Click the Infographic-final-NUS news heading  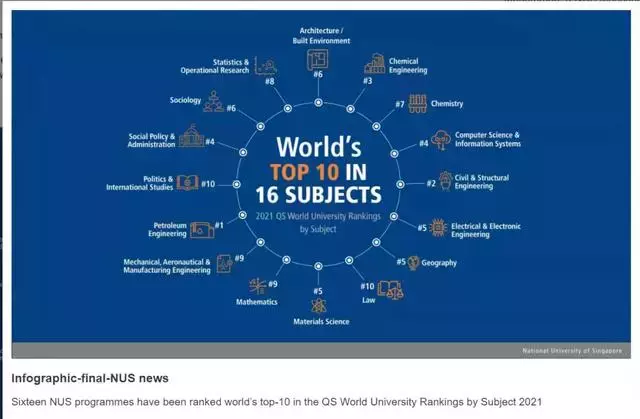(90, 378)
